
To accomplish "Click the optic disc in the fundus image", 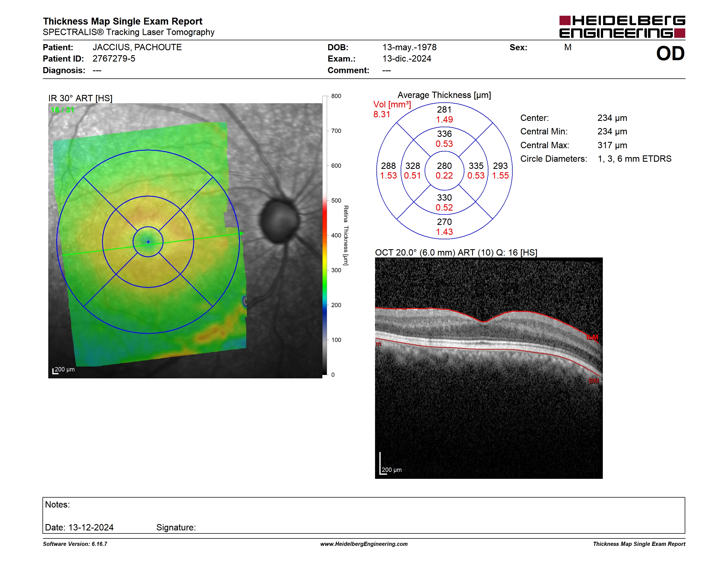I will point(279,220).
